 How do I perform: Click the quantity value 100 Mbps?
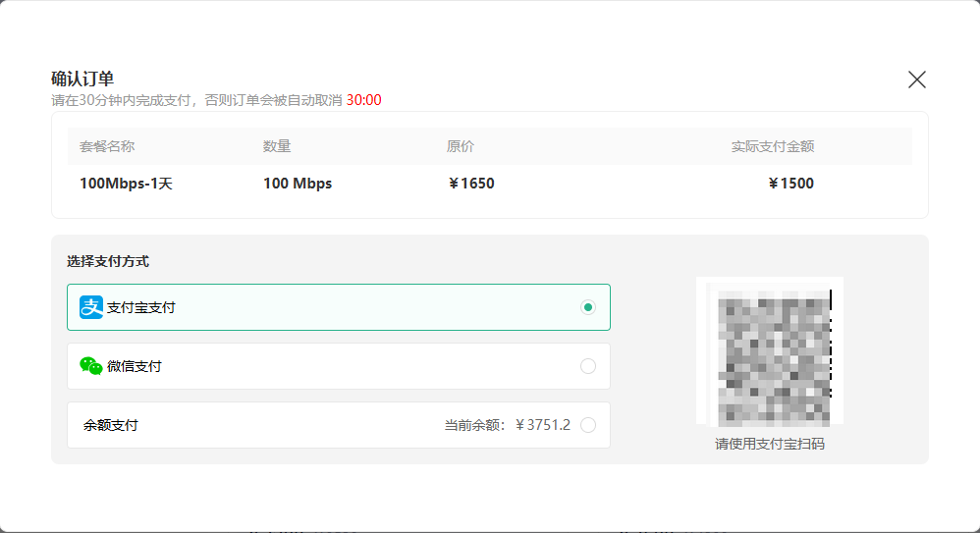tap(298, 184)
